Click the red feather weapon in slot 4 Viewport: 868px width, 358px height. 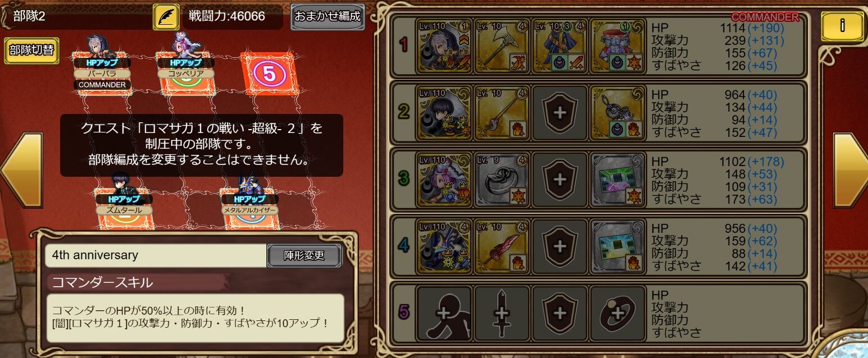pyautogui.click(x=502, y=246)
